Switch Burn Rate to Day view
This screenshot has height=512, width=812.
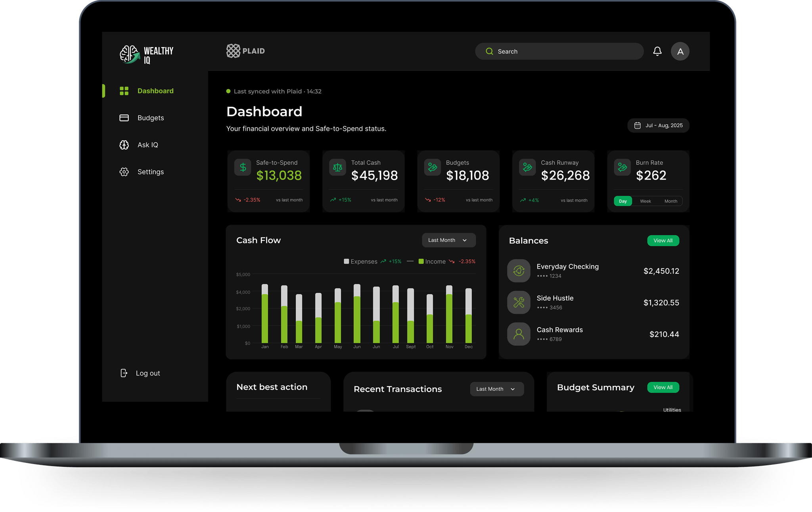622,201
